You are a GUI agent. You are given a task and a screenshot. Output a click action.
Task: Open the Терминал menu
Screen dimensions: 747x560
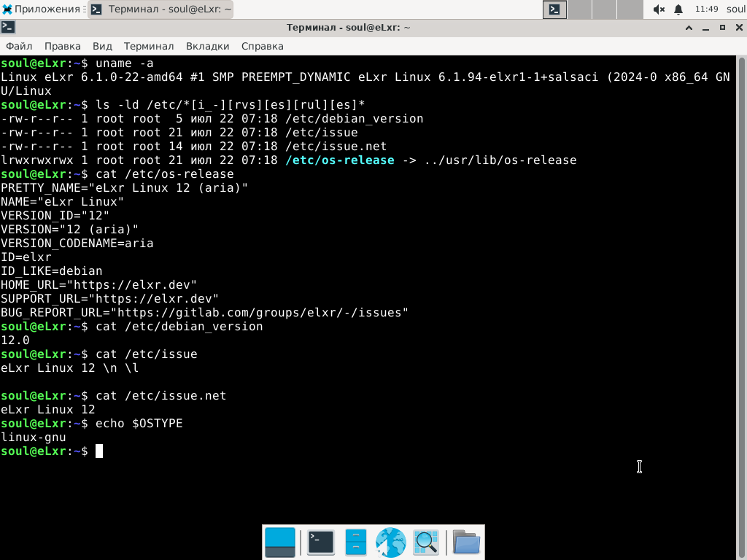pos(149,46)
